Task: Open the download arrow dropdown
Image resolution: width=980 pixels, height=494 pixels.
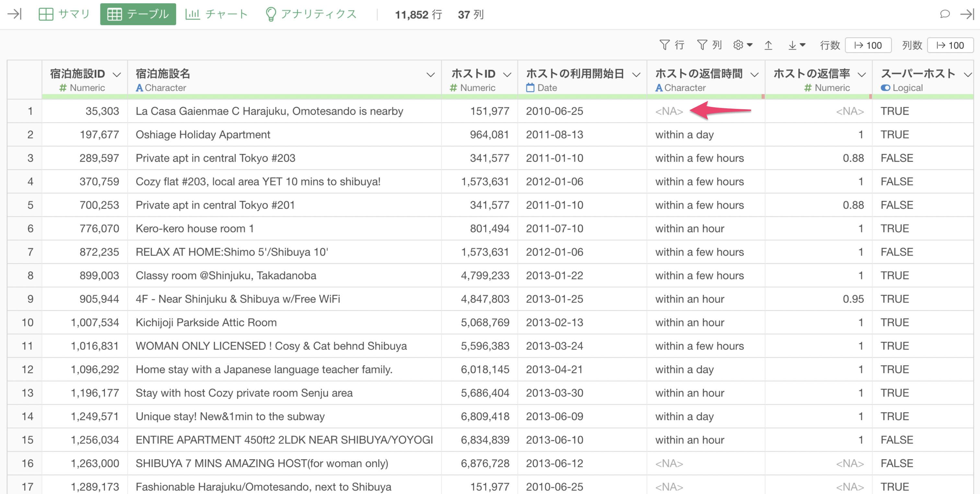Action: pos(796,45)
